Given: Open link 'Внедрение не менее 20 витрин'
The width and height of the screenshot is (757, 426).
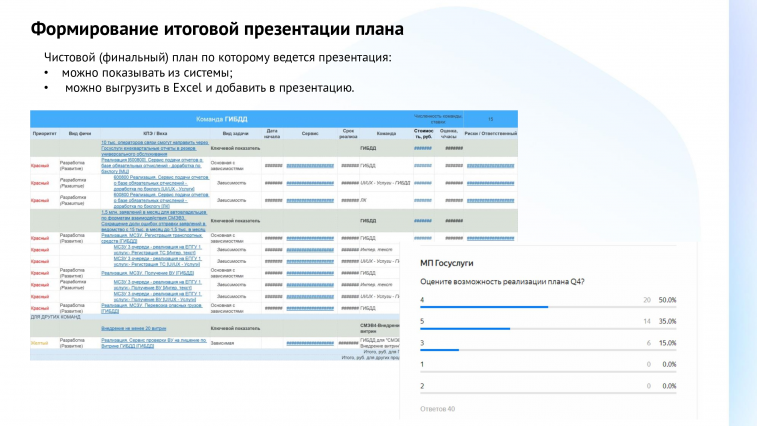Looking at the screenshot, I should point(134,328).
